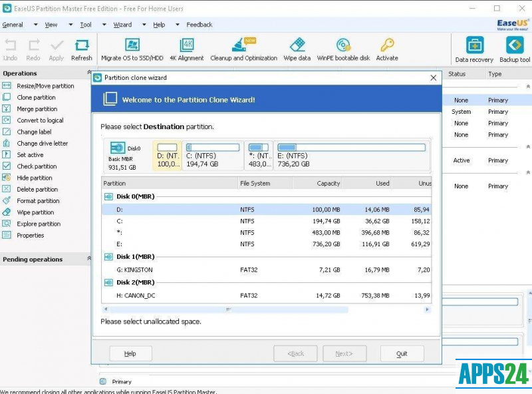Open the Help menu
Image resolution: width=532 pixels, height=394 pixels.
pyautogui.click(x=159, y=25)
